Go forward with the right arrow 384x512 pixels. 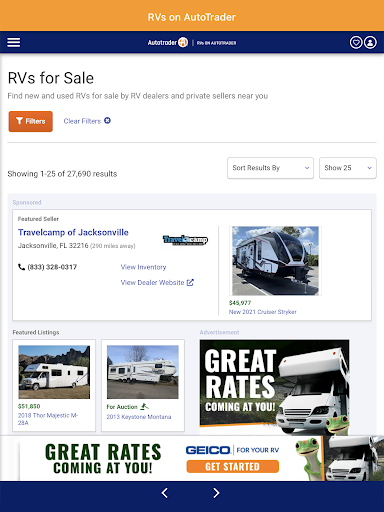[216, 493]
